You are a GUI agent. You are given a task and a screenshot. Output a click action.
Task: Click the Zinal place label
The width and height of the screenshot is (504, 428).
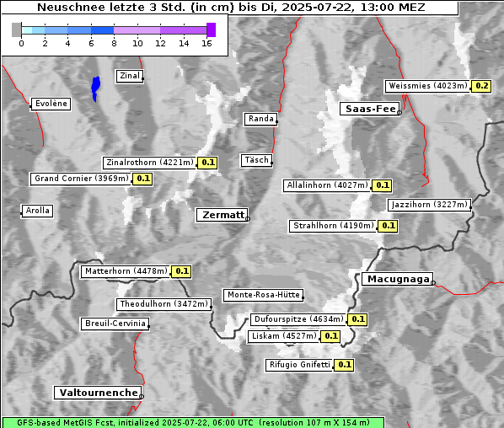tap(130, 76)
